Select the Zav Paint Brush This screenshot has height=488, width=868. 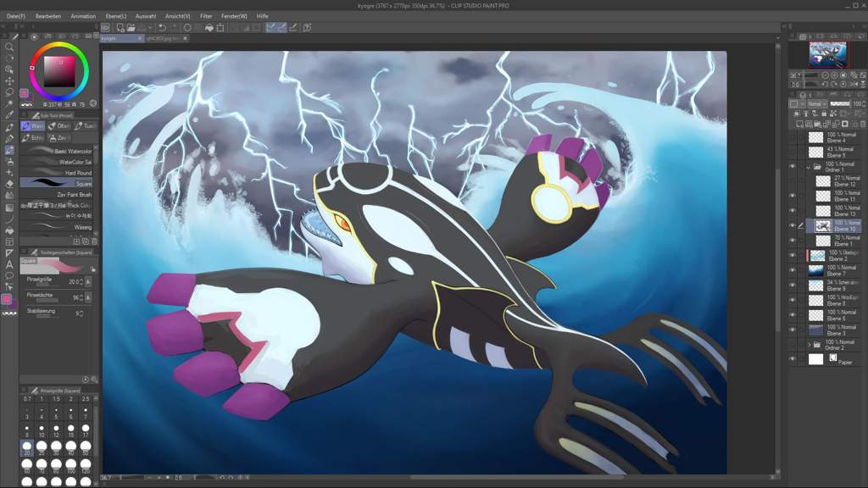click(x=57, y=194)
